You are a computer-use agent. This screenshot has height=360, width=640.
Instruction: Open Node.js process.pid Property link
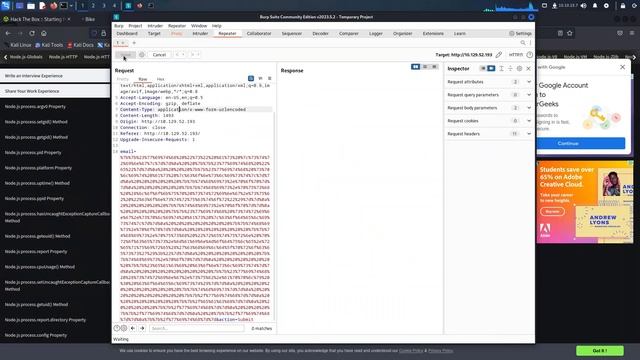(33, 153)
